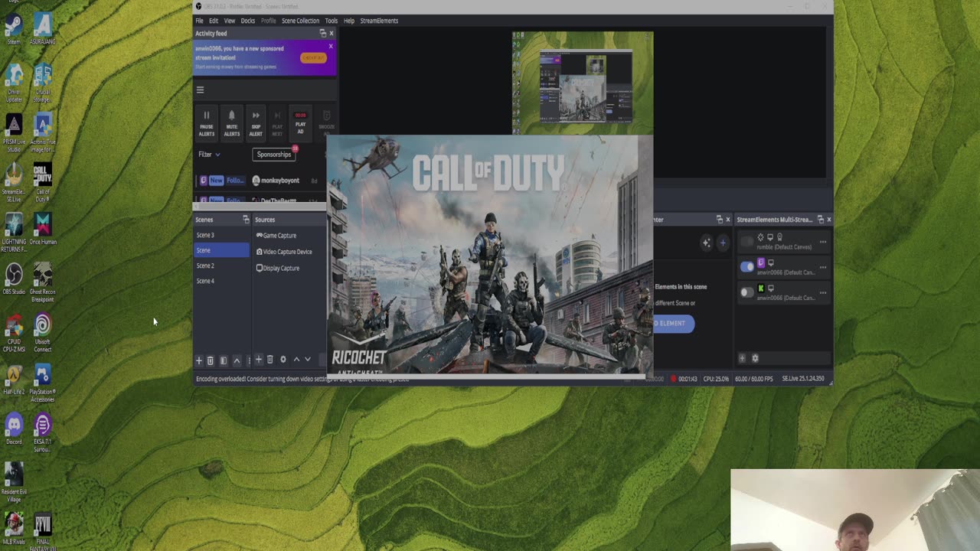
Task: Select Scene 4 in Scenes list
Action: click(x=221, y=281)
